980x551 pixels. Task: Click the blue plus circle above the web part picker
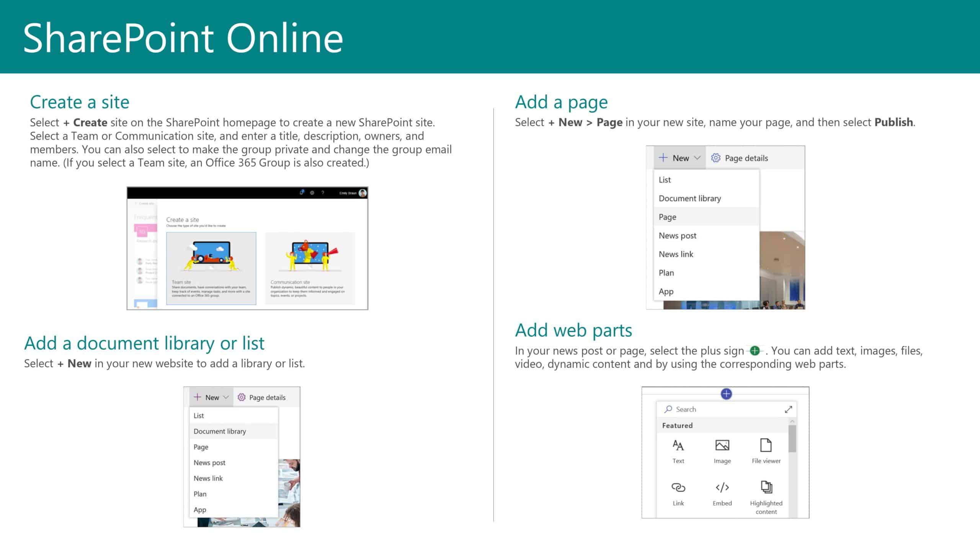pos(726,394)
